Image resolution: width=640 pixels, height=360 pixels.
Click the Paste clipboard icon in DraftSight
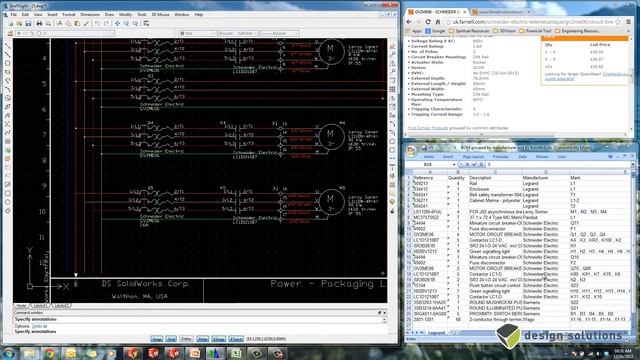[x=77, y=24]
